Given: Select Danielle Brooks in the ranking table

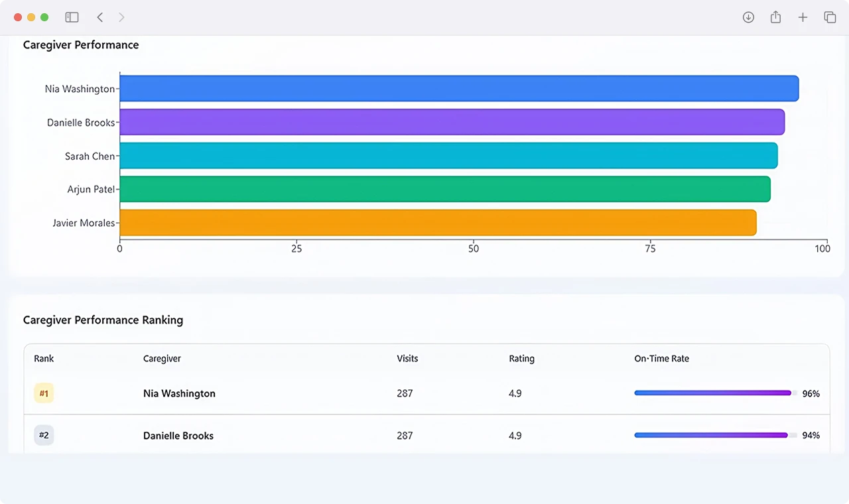Looking at the screenshot, I should (178, 436).
